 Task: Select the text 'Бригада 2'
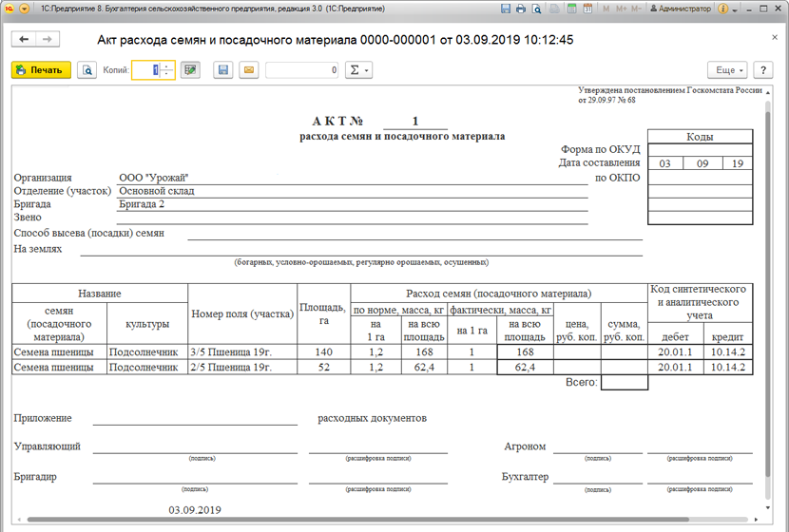142,204
